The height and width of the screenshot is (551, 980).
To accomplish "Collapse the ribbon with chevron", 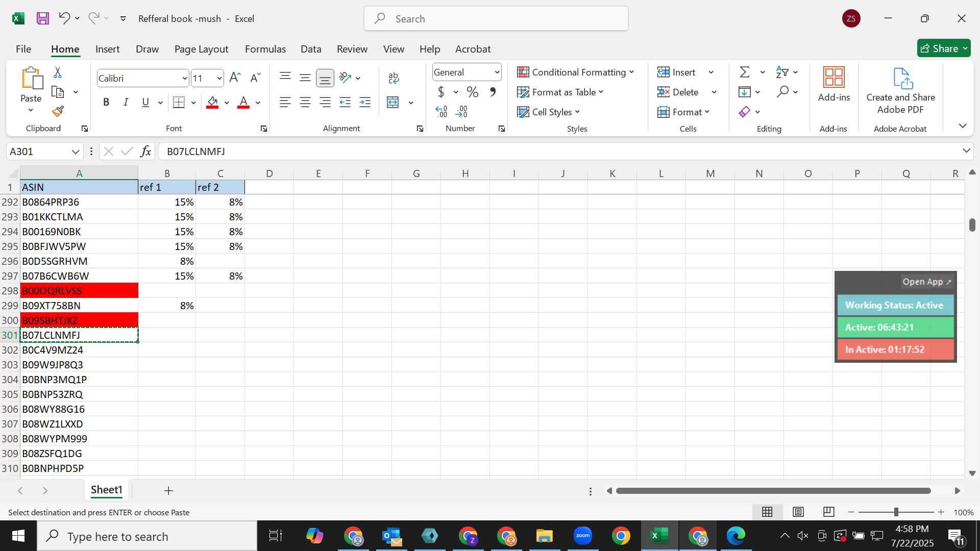I will (x=963, y=126).
